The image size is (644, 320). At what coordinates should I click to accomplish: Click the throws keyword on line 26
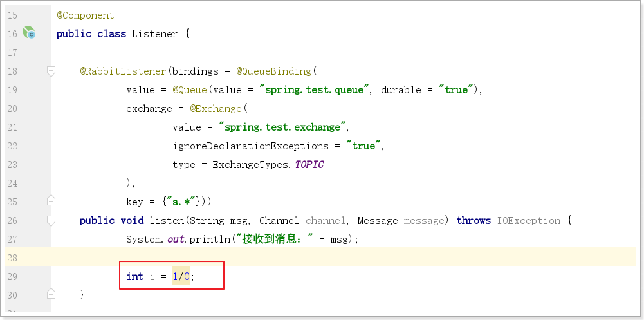tap(474, 221)
